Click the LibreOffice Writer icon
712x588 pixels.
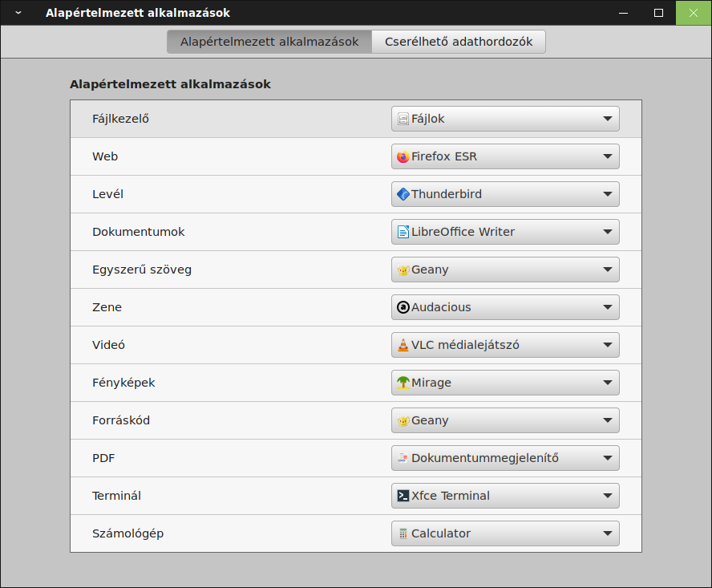click(x=403, y=232)
